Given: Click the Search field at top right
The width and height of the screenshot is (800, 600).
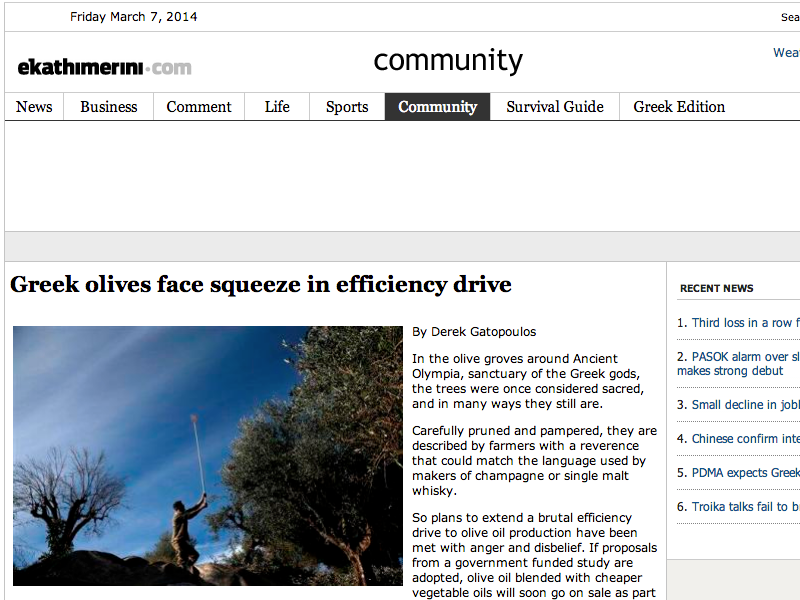Looking at the screenshot, I should click(790, 17).
